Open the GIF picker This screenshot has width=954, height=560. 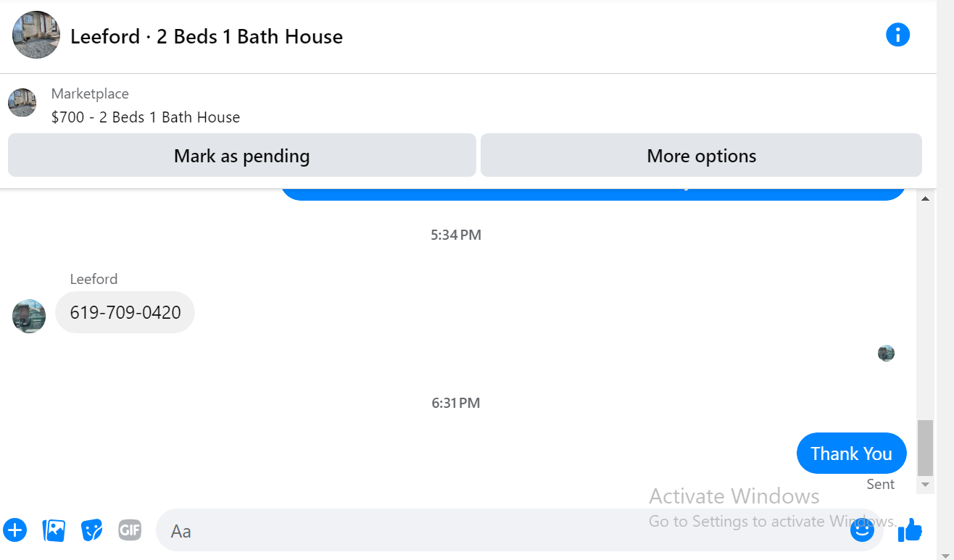point(130,530)
